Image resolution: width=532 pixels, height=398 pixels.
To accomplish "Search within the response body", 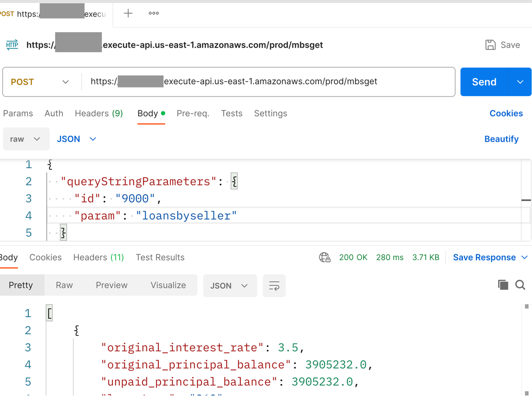I will pyautogui.click(x=520, y=285).
